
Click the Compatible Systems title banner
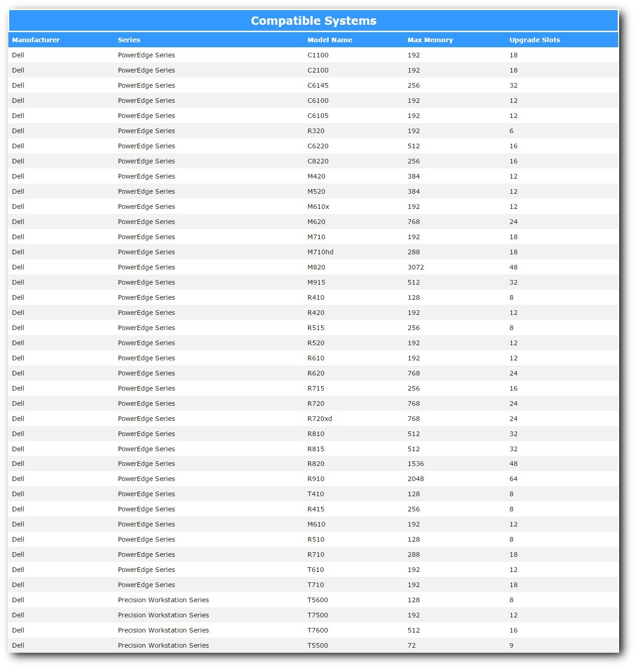click(x=313, y=21)
